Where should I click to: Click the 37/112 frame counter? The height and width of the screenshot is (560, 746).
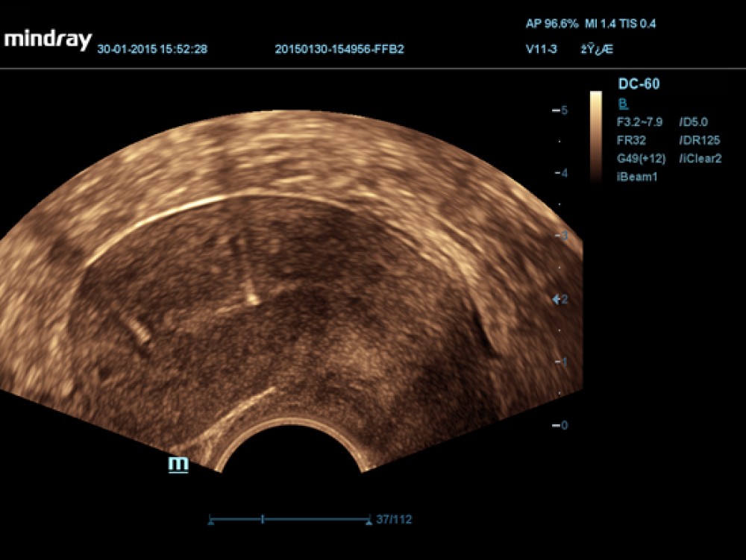[x=395, y=520]
